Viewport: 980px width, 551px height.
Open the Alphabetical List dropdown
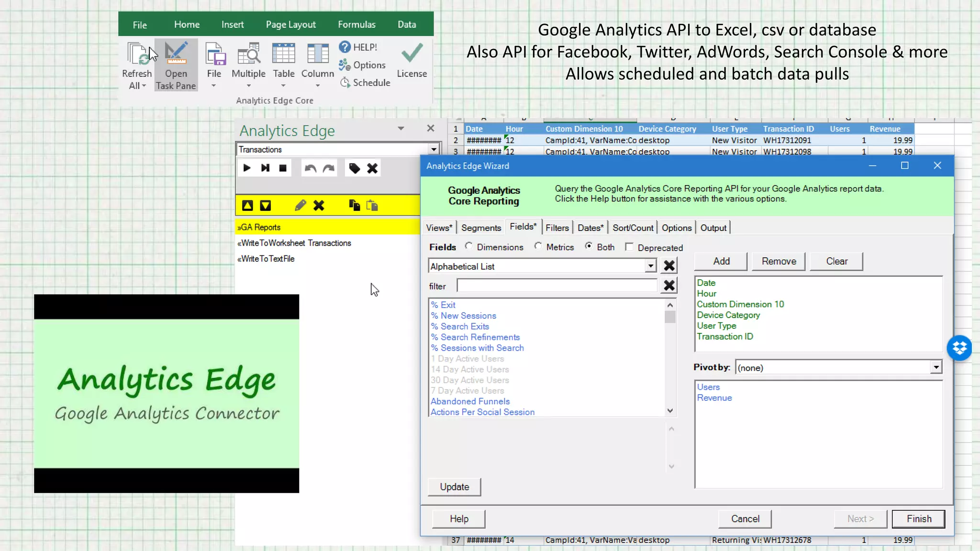coord(650,266)
